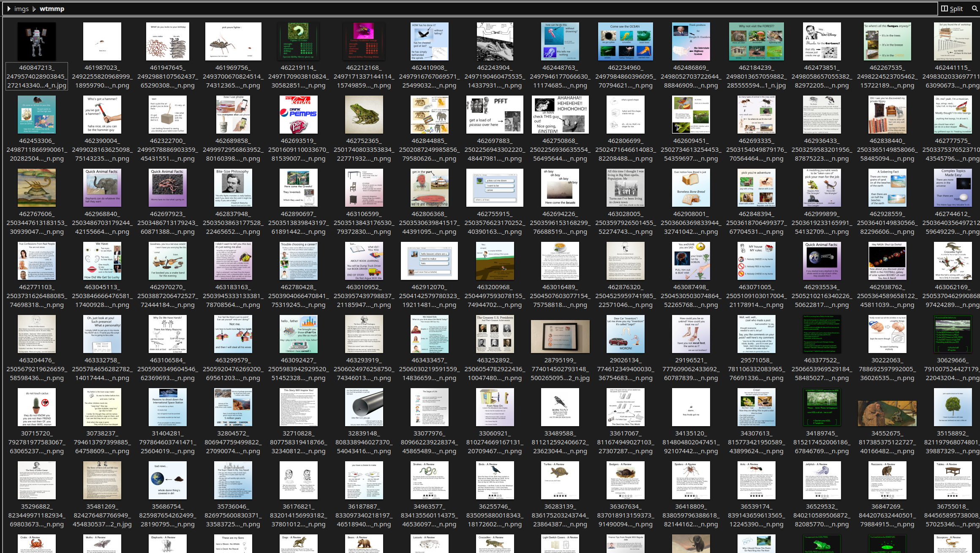980x553 pixels.
Task: Select 'A Sobering Fact' thumbnail 462928559_
Action: 887,188
